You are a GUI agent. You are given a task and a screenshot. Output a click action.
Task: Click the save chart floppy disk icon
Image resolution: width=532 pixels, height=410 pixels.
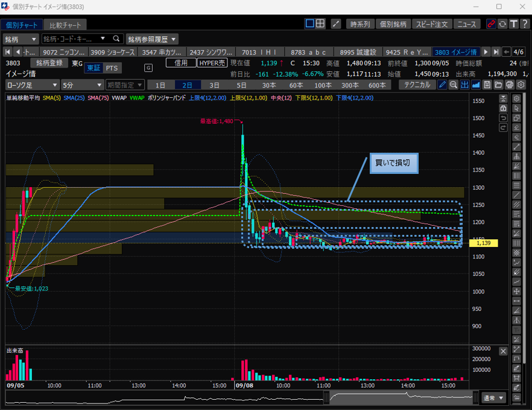coord(487,85)
